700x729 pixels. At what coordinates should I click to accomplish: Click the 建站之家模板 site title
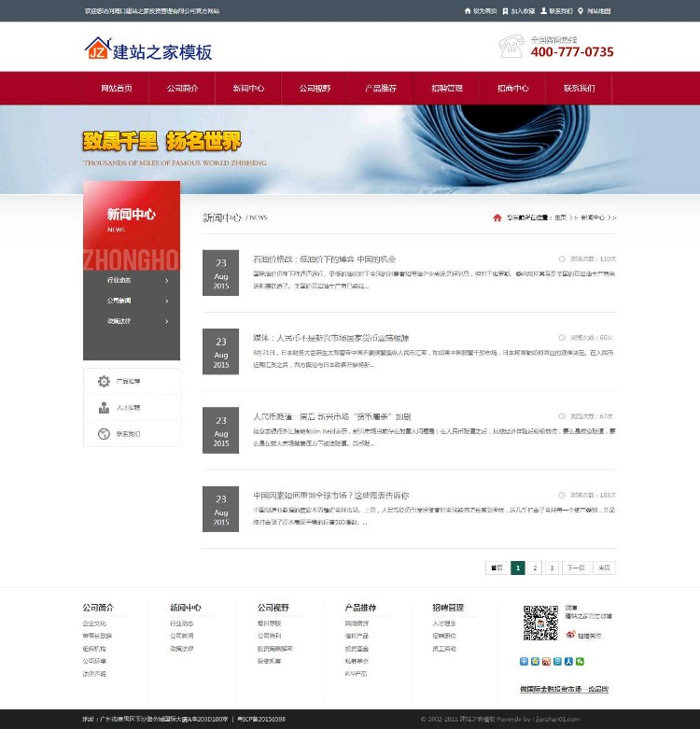pyautogui.click(x=162, y=51)
